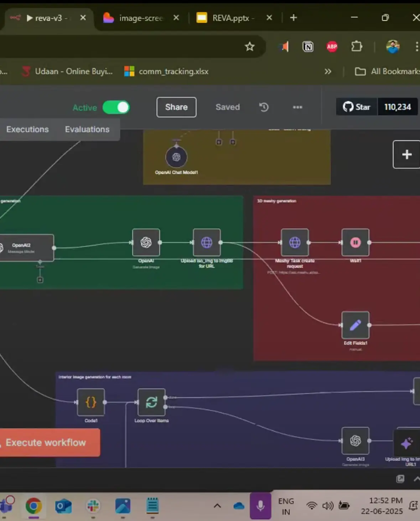Open the Edit Fields1 pencil node

355,325
